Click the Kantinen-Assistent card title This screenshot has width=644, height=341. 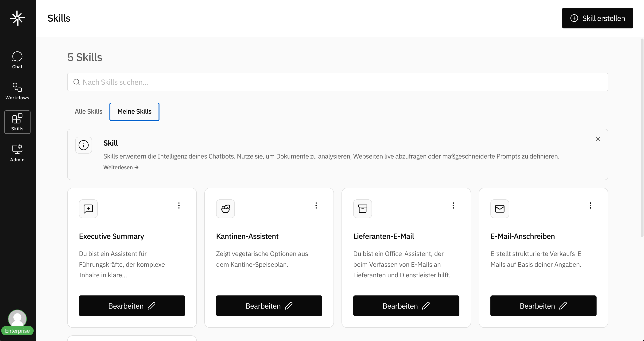pyautogui.click(x=247, y=236)
